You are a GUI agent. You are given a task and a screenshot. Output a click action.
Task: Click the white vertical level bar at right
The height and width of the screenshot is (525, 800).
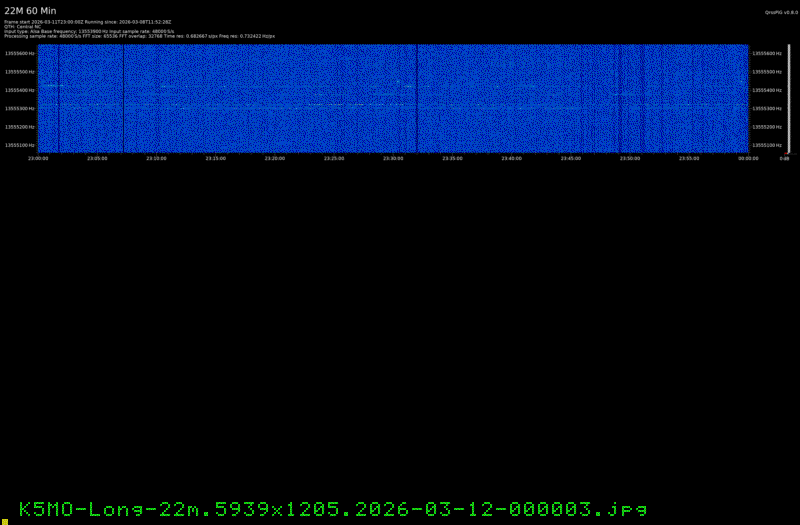[788, 100]
